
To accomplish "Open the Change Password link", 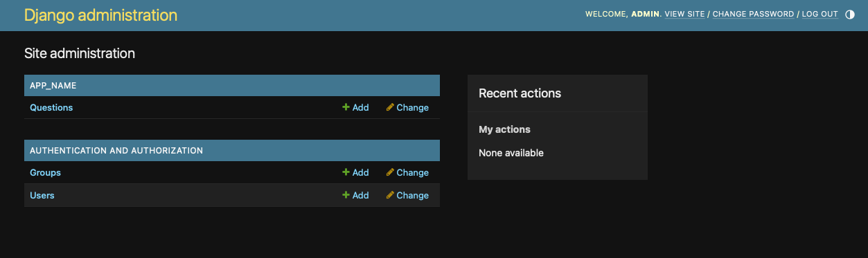I will click(x=753, y=14).
